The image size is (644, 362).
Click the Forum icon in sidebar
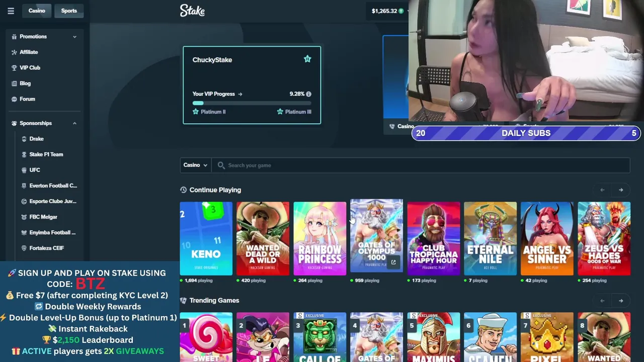pyautogui.click(x=14, y=99)
